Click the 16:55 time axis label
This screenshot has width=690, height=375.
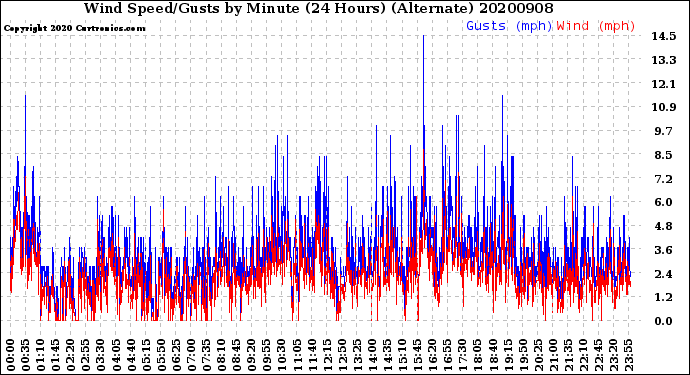coord(447,355)
